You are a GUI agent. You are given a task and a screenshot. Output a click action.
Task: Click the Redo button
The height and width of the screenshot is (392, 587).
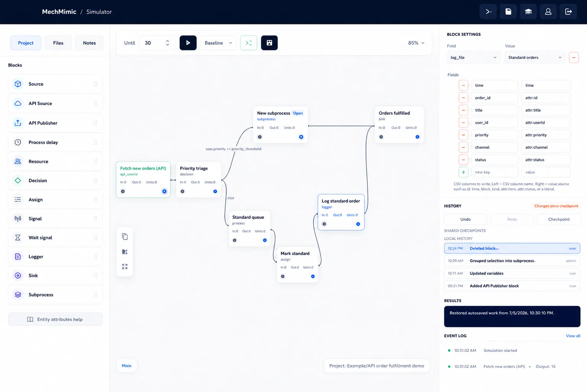[x=512, y=219]
